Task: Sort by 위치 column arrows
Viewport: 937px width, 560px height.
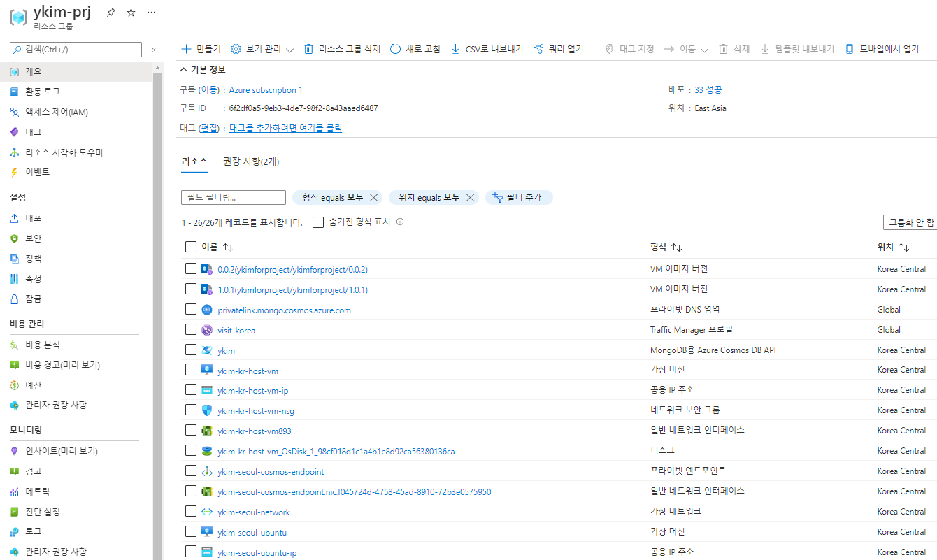Action: (903, 247)
